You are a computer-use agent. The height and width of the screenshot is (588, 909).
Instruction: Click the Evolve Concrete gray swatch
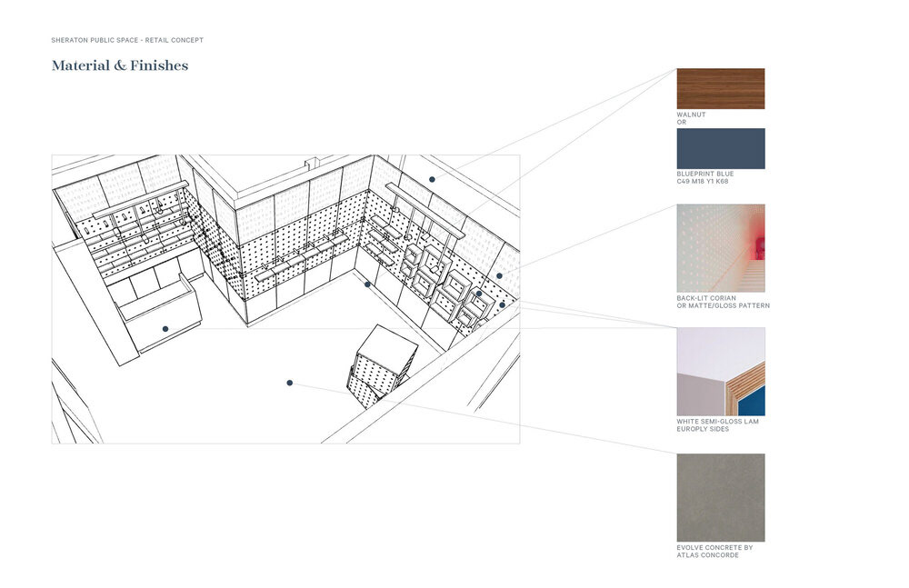pos(721,497)
